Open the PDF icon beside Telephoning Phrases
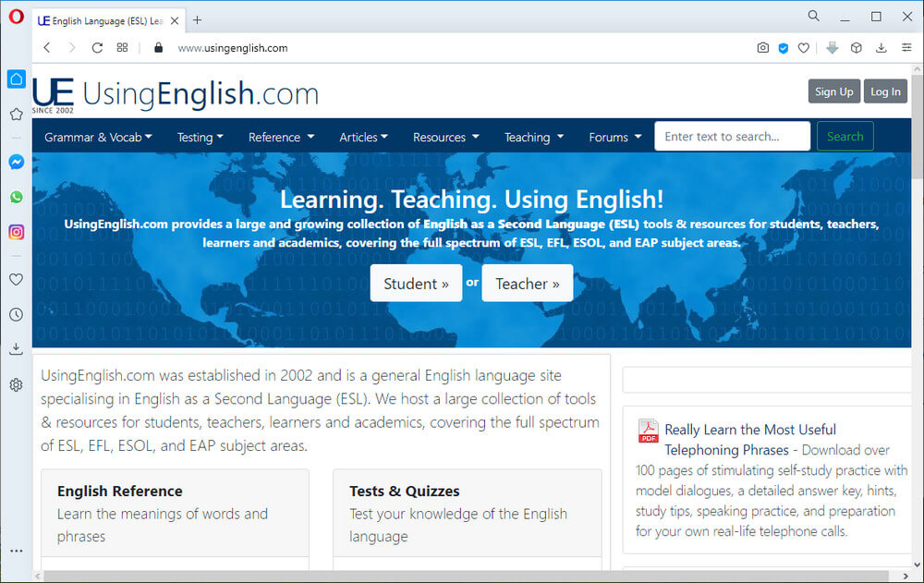 pos(649,431)
